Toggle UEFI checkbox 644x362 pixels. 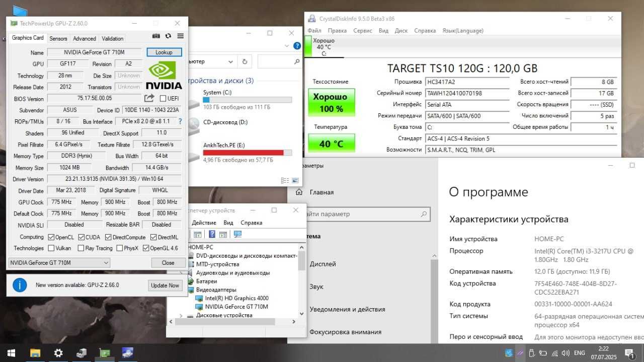click(x=163, y=99)
